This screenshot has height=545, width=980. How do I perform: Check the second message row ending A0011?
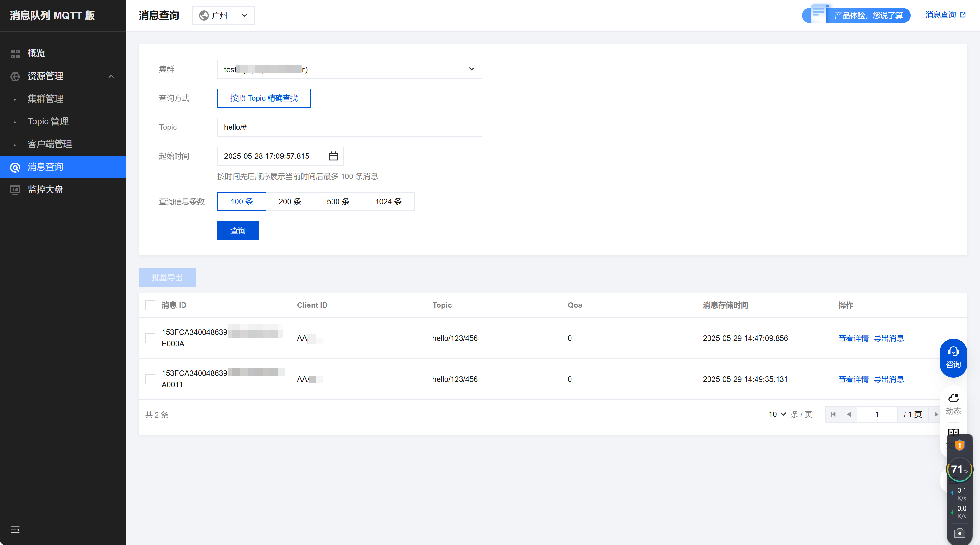click(150, 379)
